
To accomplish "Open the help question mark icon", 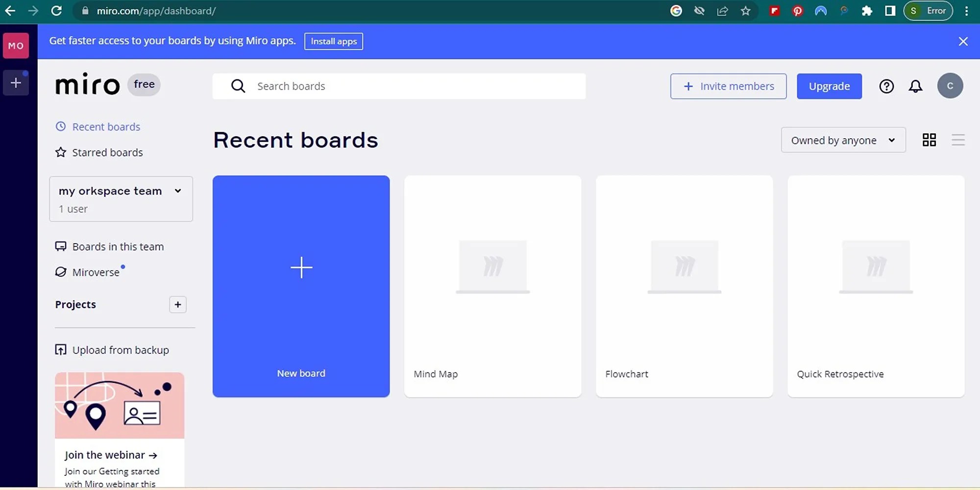I will point(886,86).
